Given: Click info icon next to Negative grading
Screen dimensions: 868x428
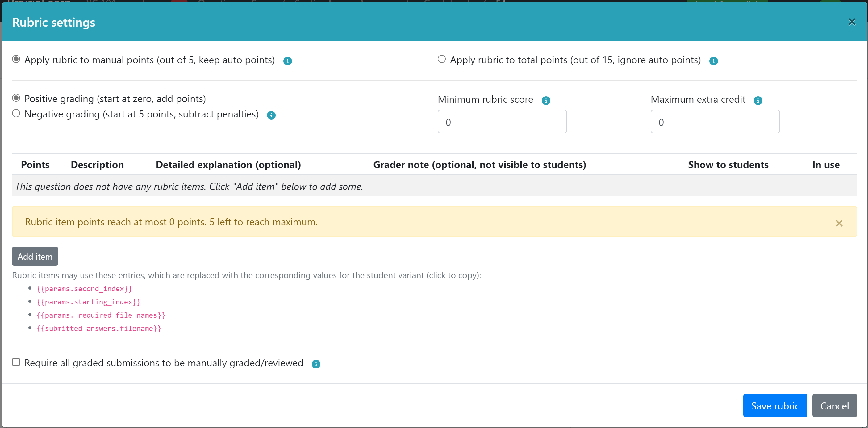Looking at the screenshot, I should click(271, 115).
